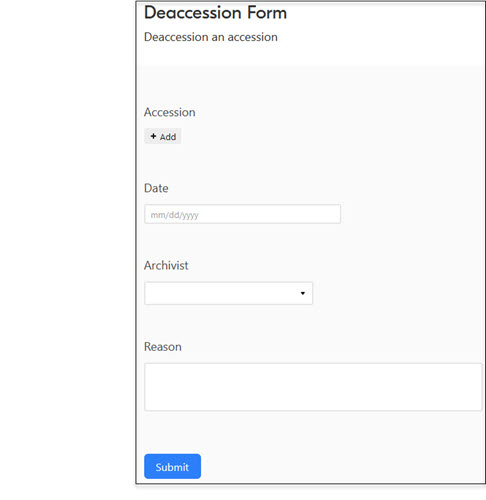Select the Deaccession Form heading

tap(215, 13)
